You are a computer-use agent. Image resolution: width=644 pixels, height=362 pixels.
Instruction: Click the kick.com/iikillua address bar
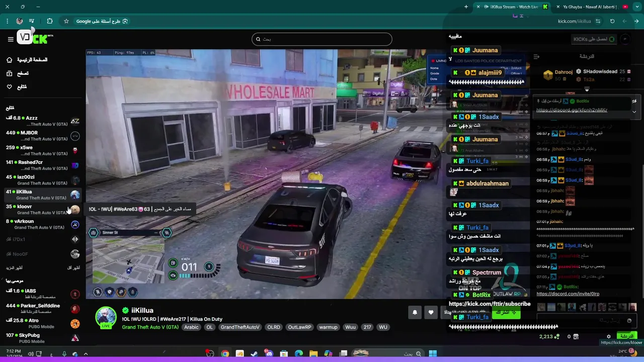(574, 21)
